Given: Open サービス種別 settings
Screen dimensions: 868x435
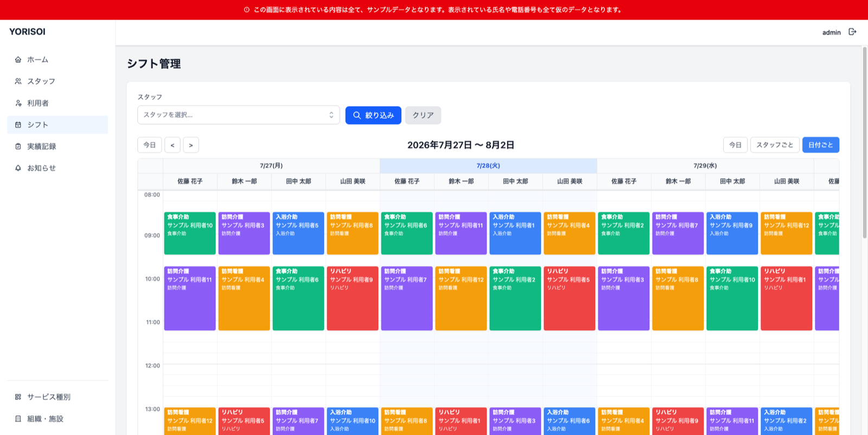Looking at the screenshot, I should point(58,397).
